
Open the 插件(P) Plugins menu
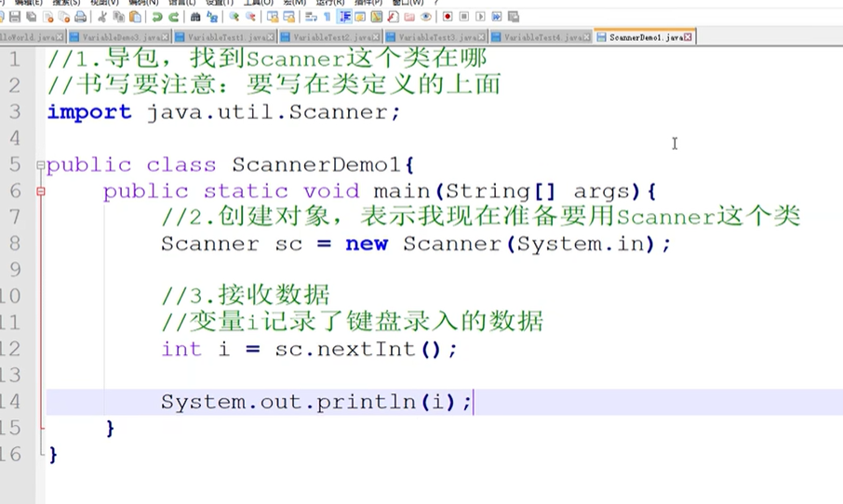coord(368,2)
